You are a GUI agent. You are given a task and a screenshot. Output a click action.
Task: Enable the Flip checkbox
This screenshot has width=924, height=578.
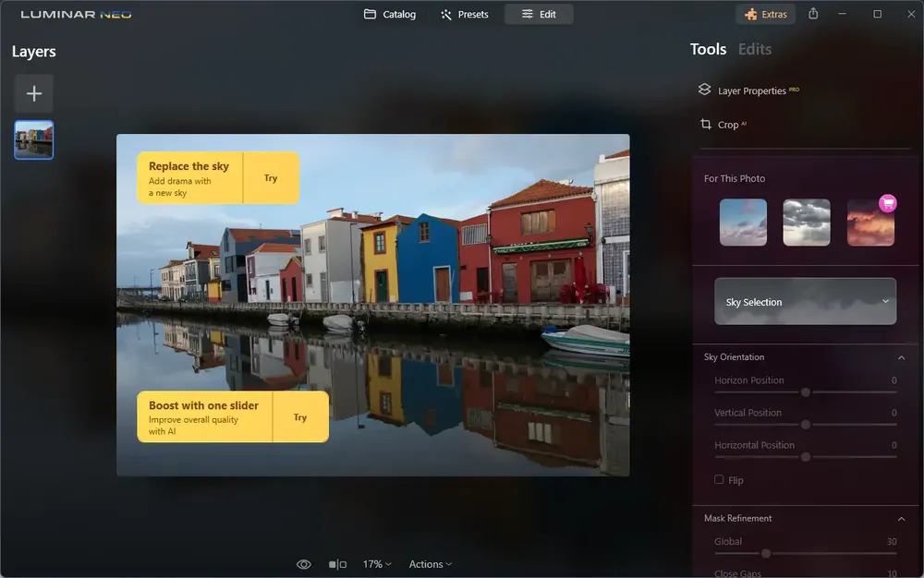pyautogui.click(x=719, y=480)
